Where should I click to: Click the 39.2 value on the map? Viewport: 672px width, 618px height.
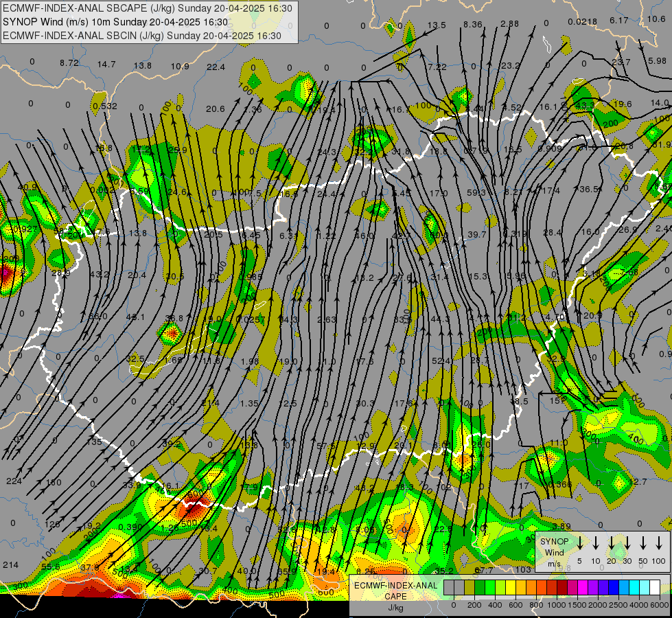tap(172, 444)
